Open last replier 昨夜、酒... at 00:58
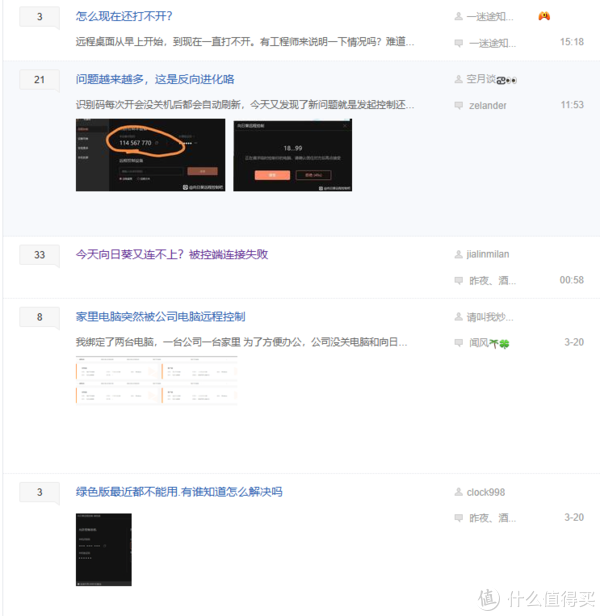The image size is (600, 616). (x=492, y=280)
